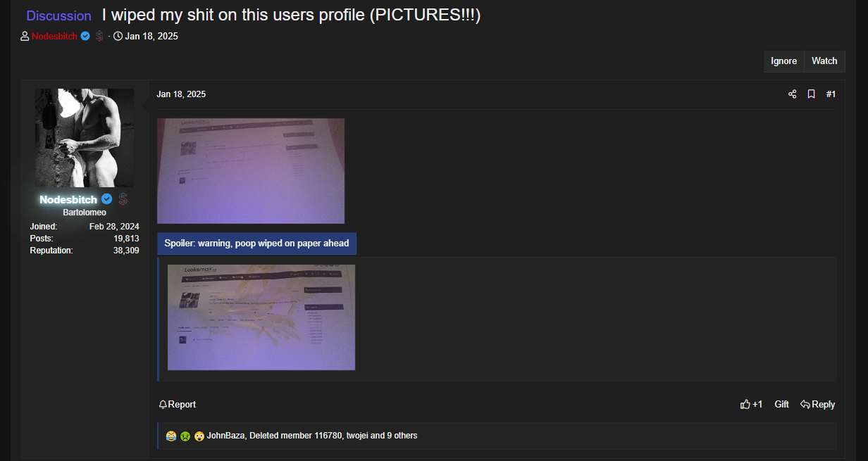868x461 pixels.
Task: Click the Reputation value 38,309
Action: click(126, 251)
